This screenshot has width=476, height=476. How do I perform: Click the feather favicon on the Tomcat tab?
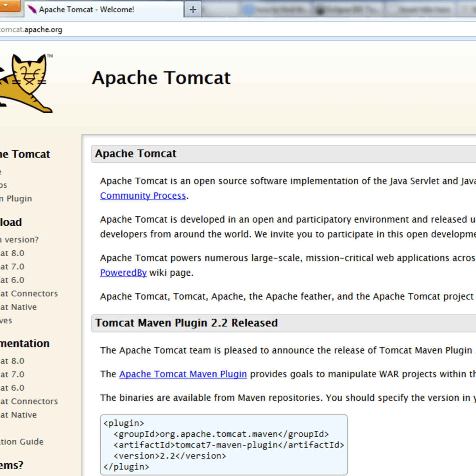32,10
